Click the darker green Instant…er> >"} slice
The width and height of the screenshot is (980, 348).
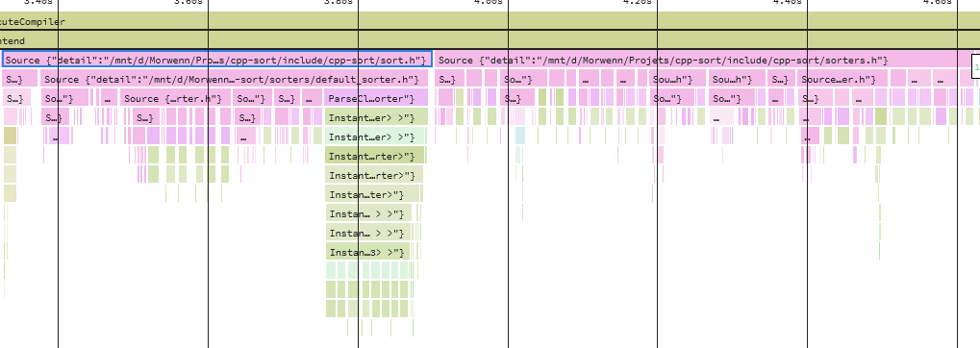click(376, 117)
